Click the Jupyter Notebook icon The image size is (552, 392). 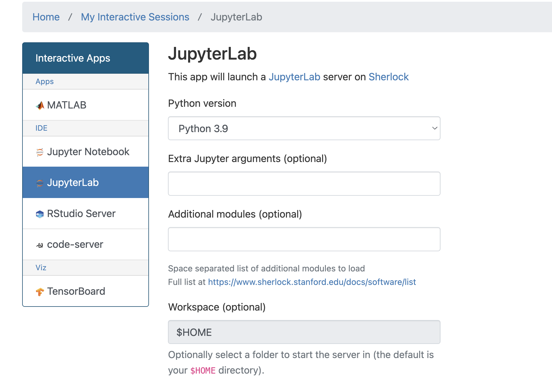point(40,152)
